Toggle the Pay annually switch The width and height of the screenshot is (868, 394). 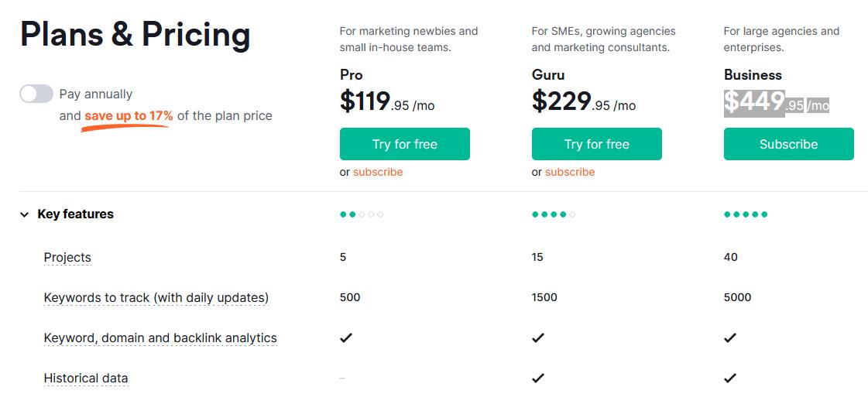(x=36, y=94)
